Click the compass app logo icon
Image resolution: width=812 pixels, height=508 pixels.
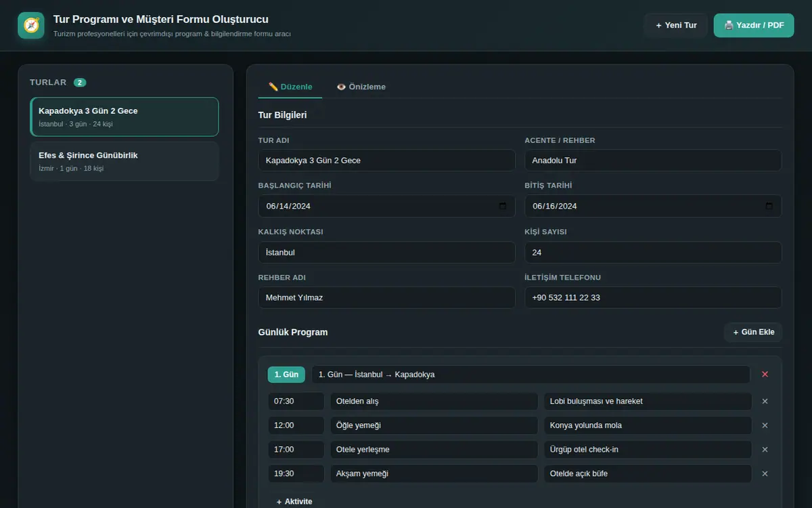pos(31,26)
